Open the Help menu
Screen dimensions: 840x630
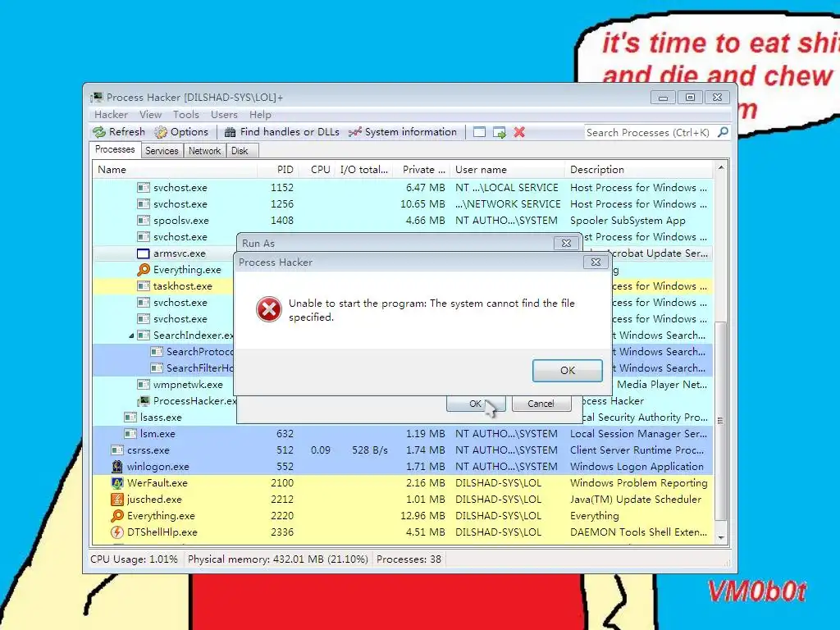pos(260,115)
